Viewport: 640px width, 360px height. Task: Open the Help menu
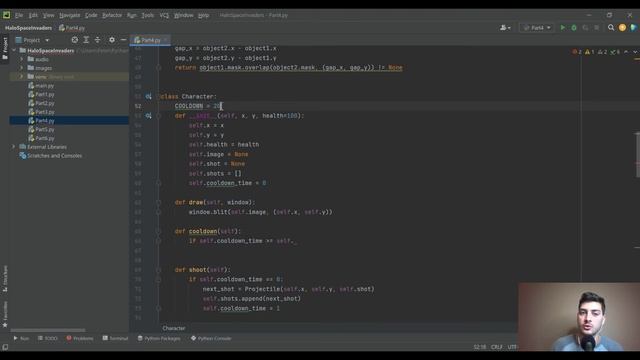point(203,15)
